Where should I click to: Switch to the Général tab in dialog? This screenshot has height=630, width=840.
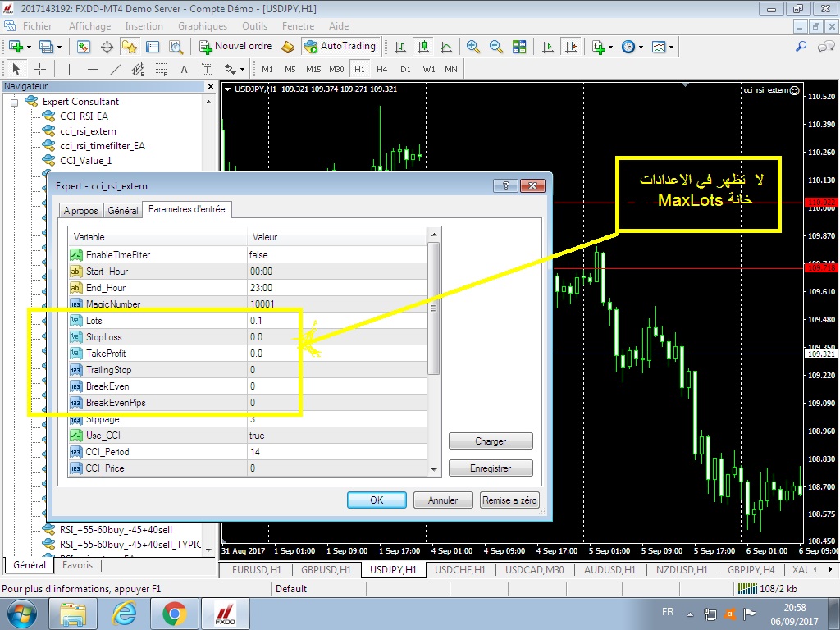click(x=123, y=211)
